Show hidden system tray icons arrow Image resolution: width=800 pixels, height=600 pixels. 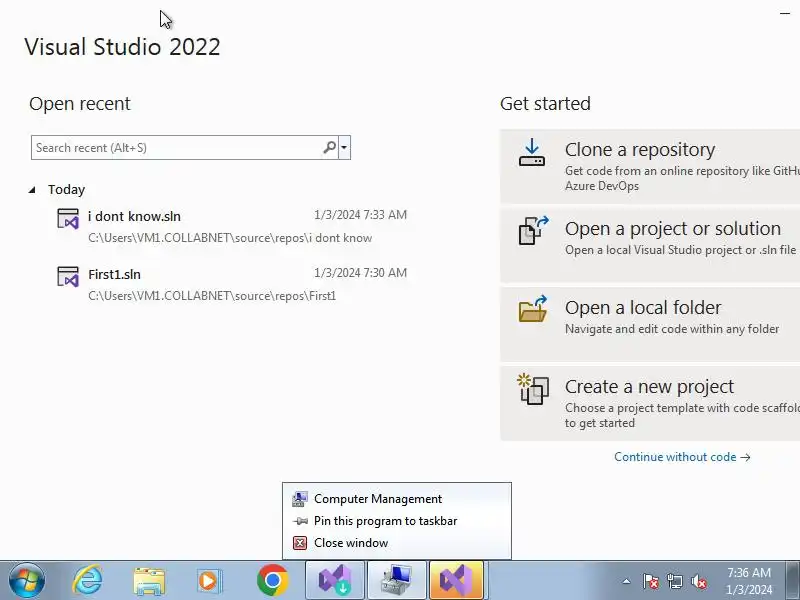[627, 581]
